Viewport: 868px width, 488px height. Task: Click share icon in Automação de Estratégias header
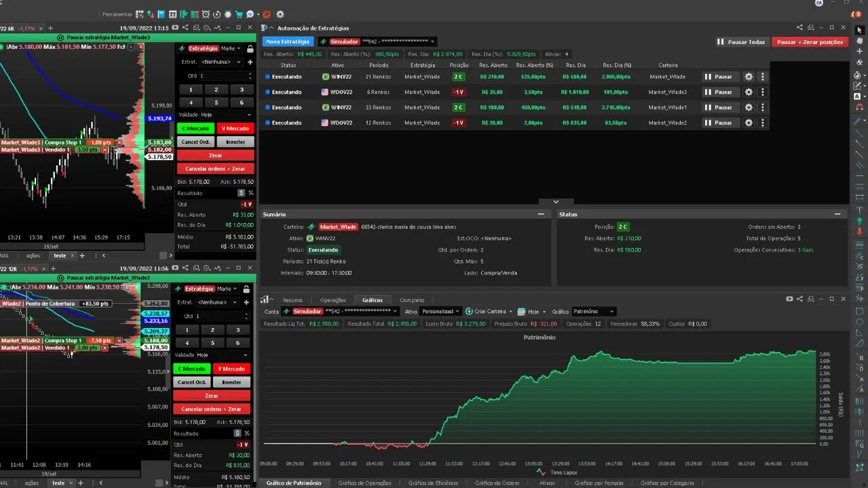coord(800,28)
